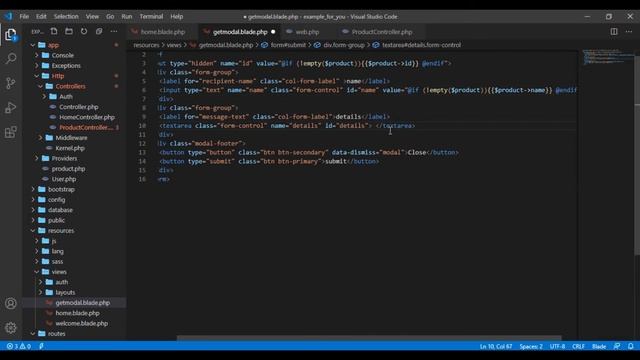Switch to the home.blade.php tab
The height and width of the screenshot is (360, 640).
pyautogui.click(x=163, y=32)
